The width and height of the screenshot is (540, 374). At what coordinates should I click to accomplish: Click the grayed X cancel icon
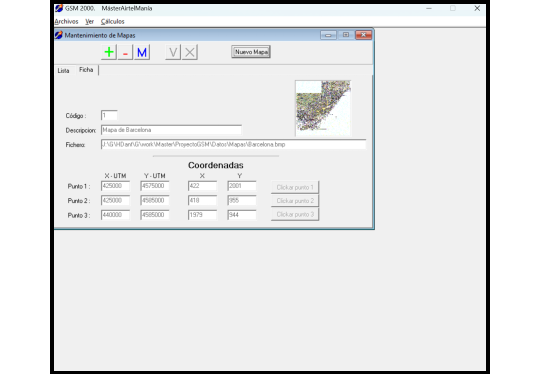tap(190, 52)
